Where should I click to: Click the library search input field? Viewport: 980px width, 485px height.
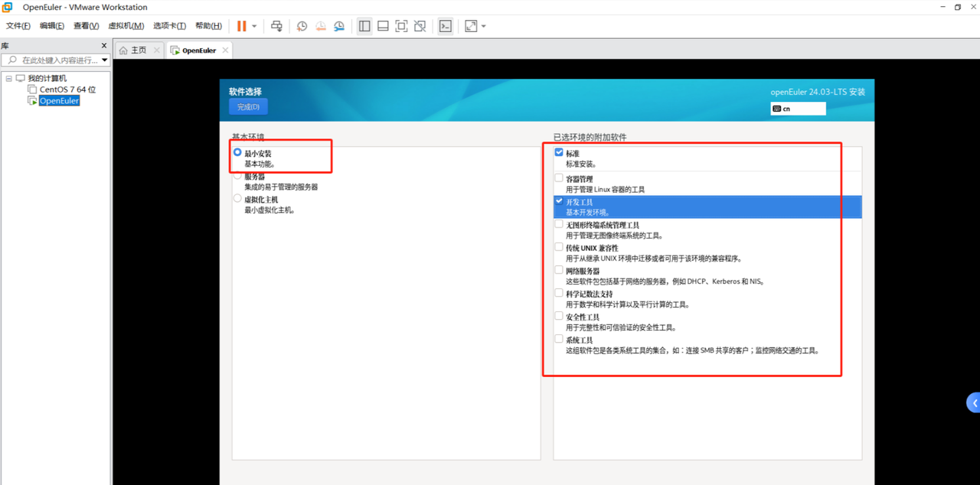51,60
